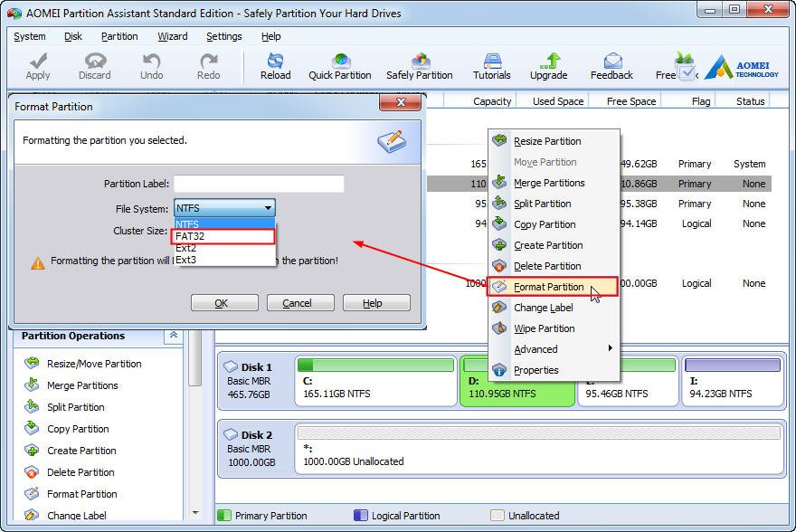796x532 pixels.
Task: Open the Help menu
Action: coord(271,36)
